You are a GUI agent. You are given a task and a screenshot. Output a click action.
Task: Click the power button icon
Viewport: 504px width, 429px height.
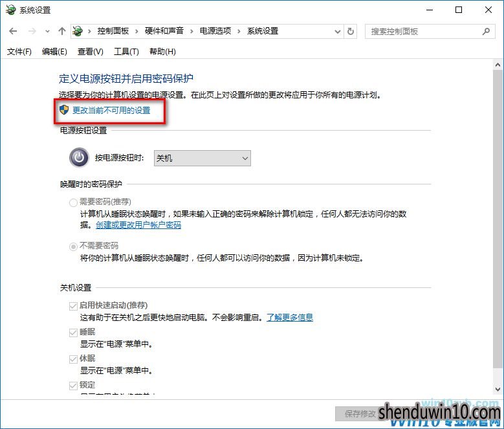tap(79, 158)
